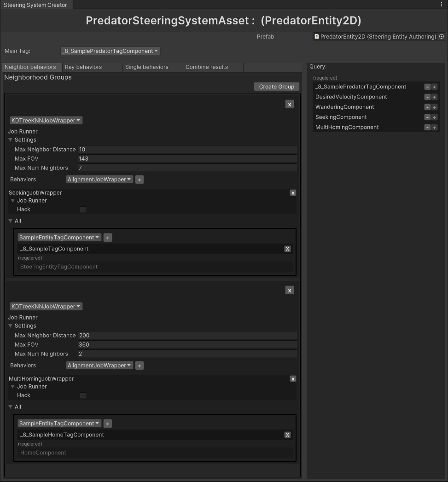Open the window's three-dot options menu

442,5
